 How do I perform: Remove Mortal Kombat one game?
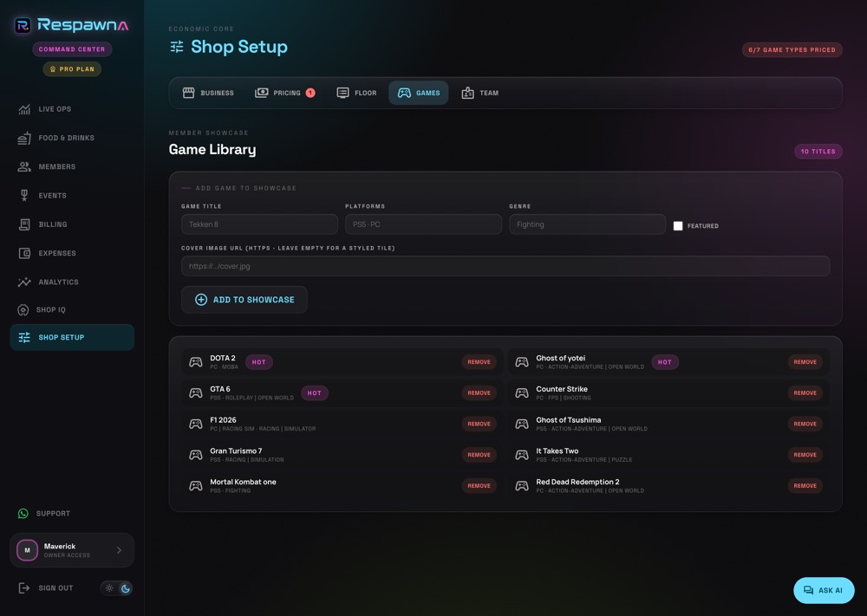pos(479,486)
